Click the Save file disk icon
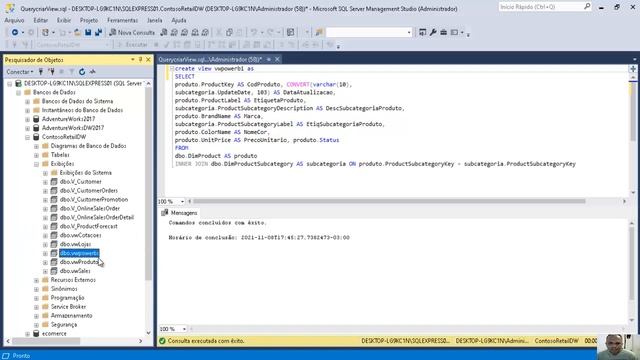 point(88,32)
